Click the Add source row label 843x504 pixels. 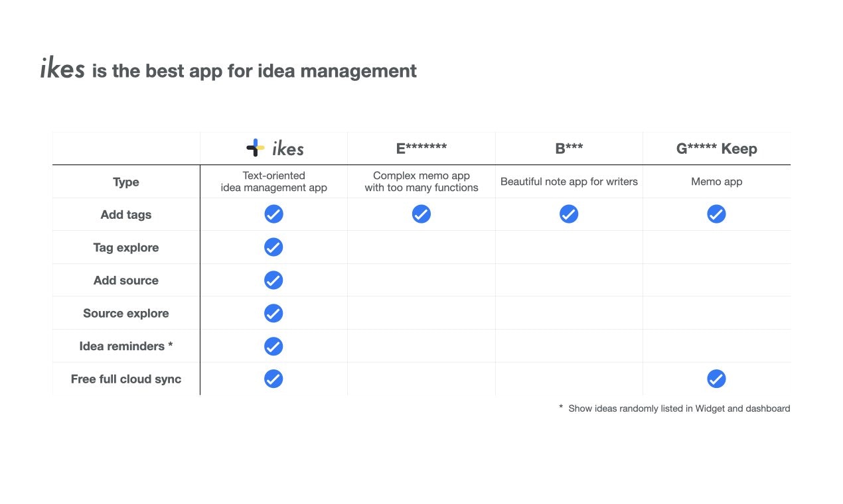point(126,281)
